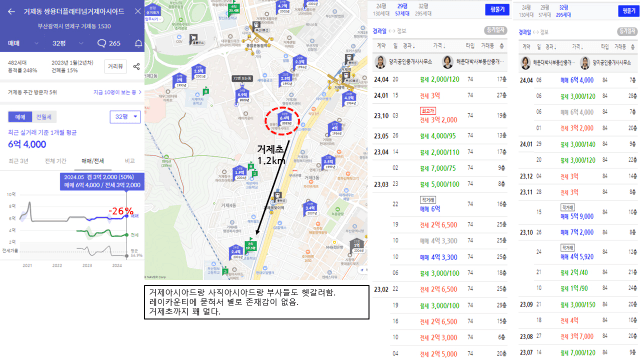Click first agent avatar in right panel

pos(525,63)
